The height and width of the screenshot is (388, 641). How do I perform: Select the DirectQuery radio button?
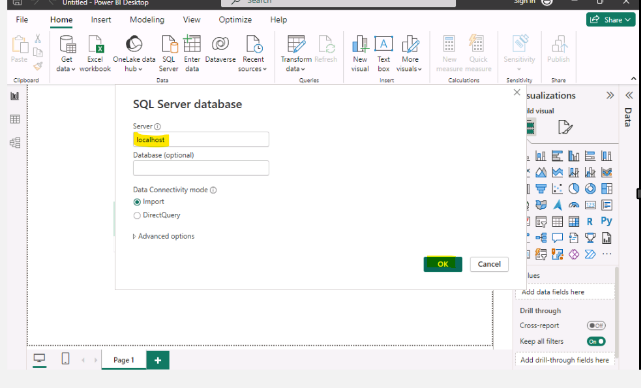coord(137,215)
